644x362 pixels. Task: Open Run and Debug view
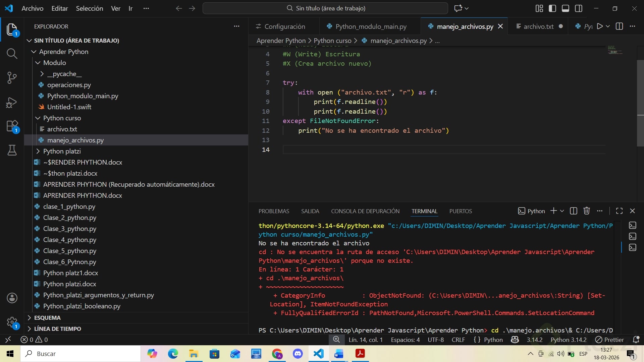click(x=12, y=102)
